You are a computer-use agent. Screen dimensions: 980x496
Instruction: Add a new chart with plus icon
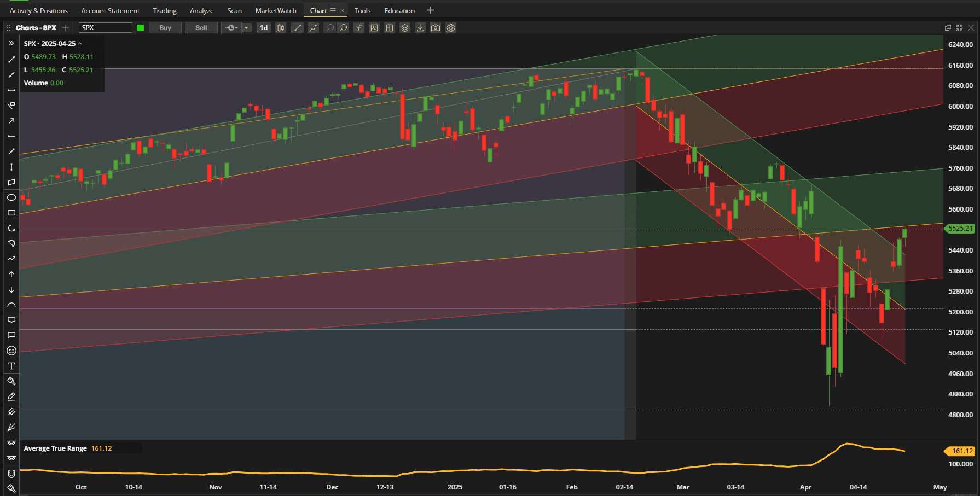(x=66, y=28)
